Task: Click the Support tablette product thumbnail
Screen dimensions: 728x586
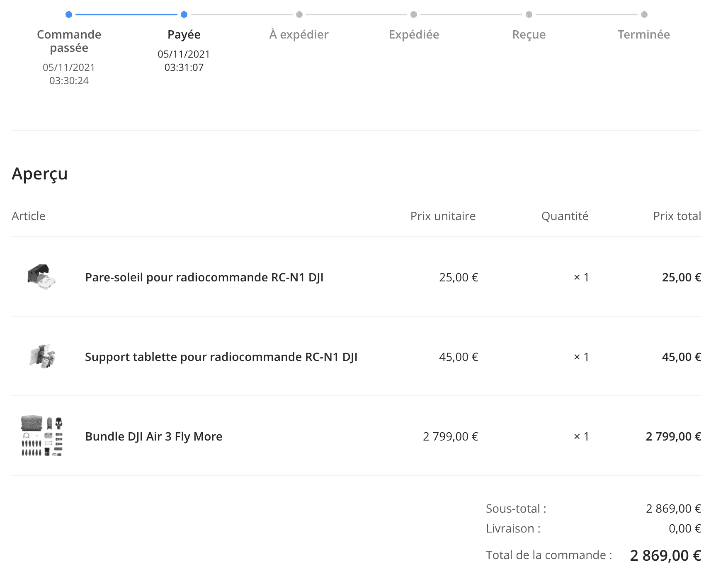Action: 42,356
